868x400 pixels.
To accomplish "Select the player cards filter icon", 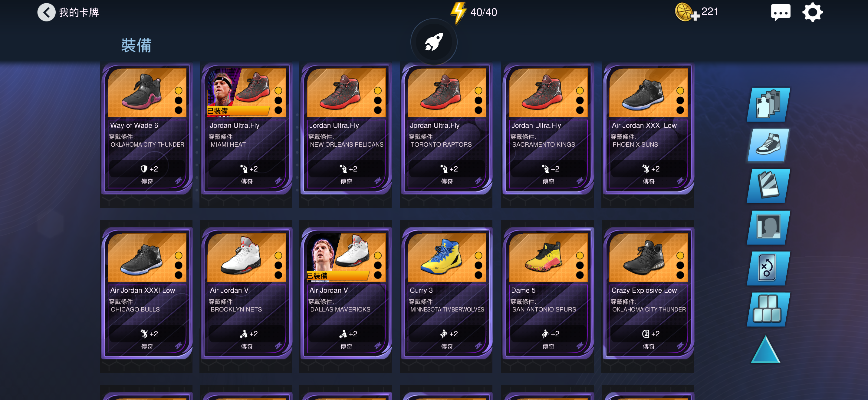I will [x=768, y=104].
